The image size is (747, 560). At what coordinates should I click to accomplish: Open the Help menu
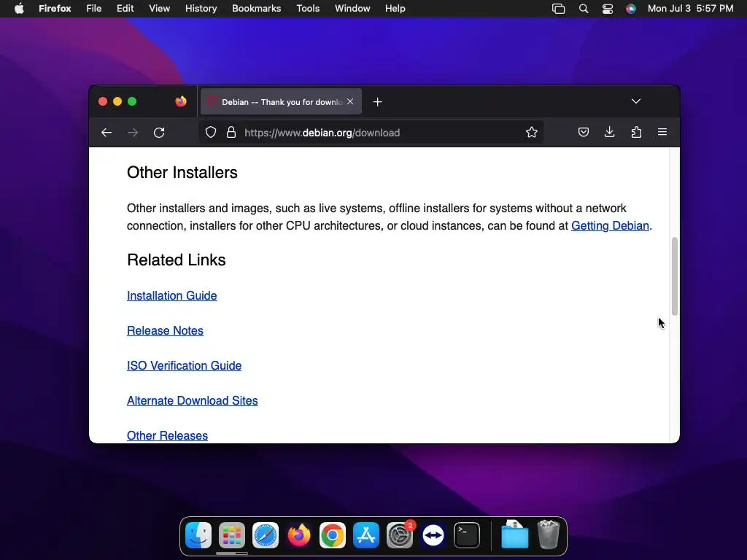click(395, 9)
